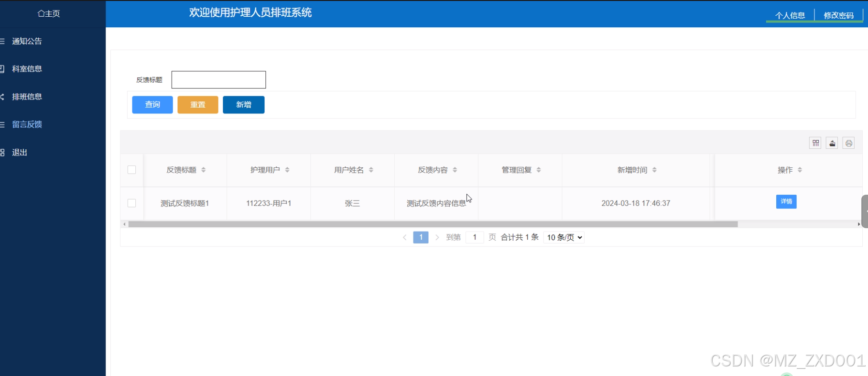Click the horizontal table scrollbar thumb
This screenshot has width=868, height=376.
(x=433, y=224)
